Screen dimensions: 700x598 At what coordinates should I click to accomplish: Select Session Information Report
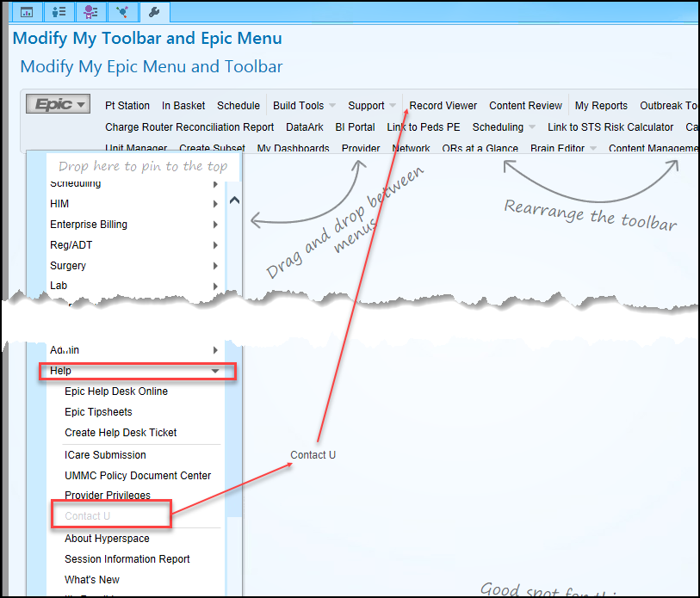(127, 559)
